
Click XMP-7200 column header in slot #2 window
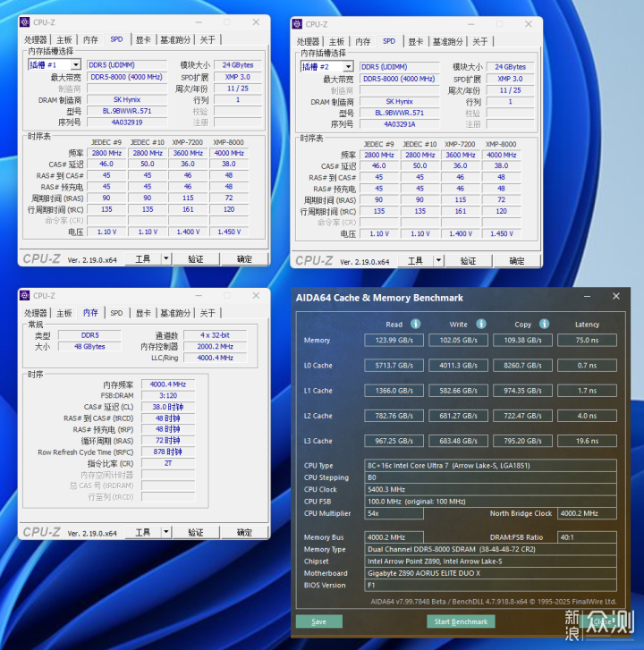(460, 144)
